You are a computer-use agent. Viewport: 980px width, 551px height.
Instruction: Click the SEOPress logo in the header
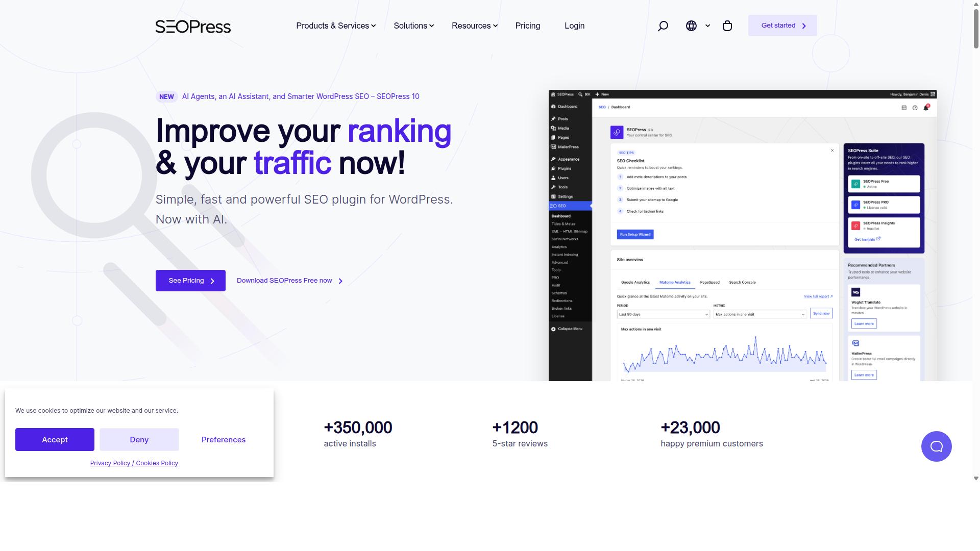click(193, 26)
